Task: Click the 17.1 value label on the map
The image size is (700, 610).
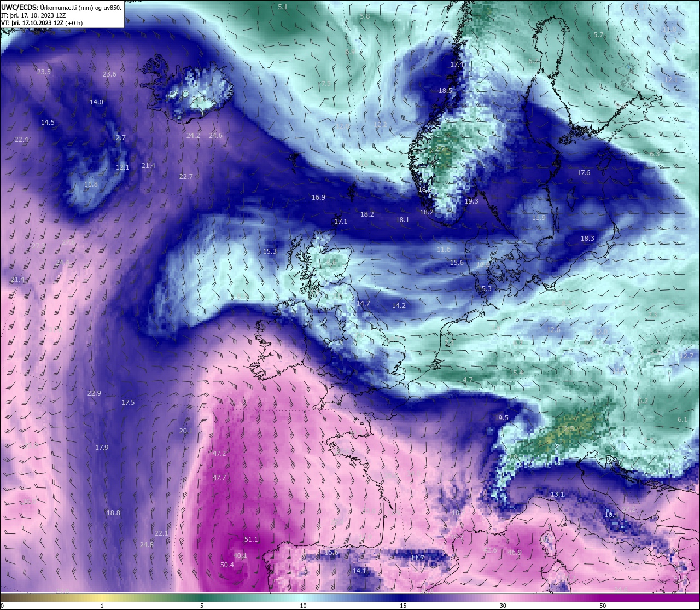Action: pyautogui.click(x=341, y=221)
